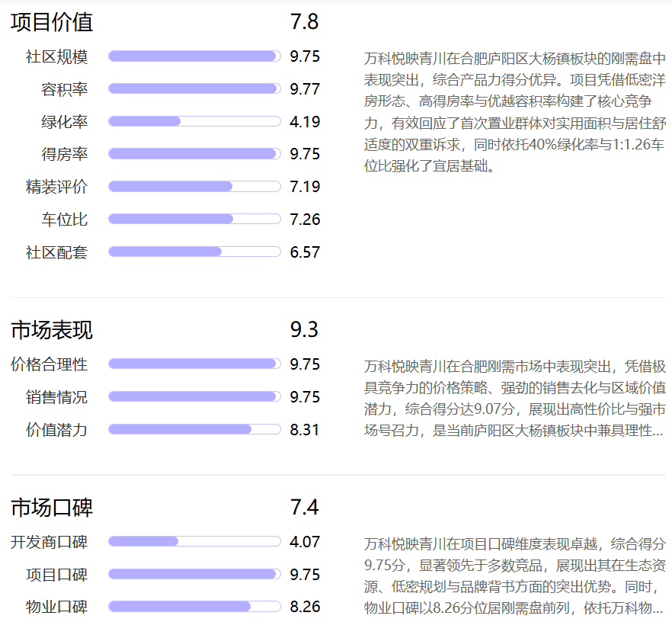672x622 pixels.
Task: Click the 精装评价 label
Action: click(x=56, y=187)
